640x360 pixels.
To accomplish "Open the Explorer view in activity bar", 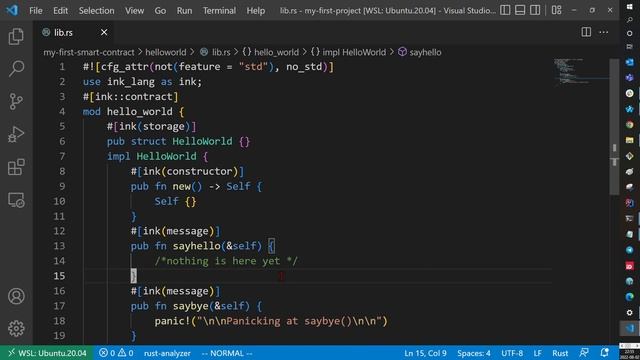I will pos(16,36).
